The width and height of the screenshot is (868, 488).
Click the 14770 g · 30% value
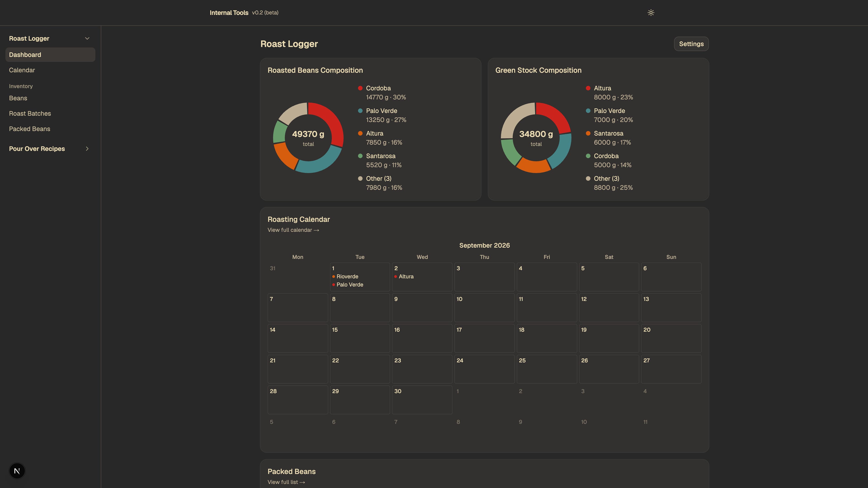[x=386, y=97]
